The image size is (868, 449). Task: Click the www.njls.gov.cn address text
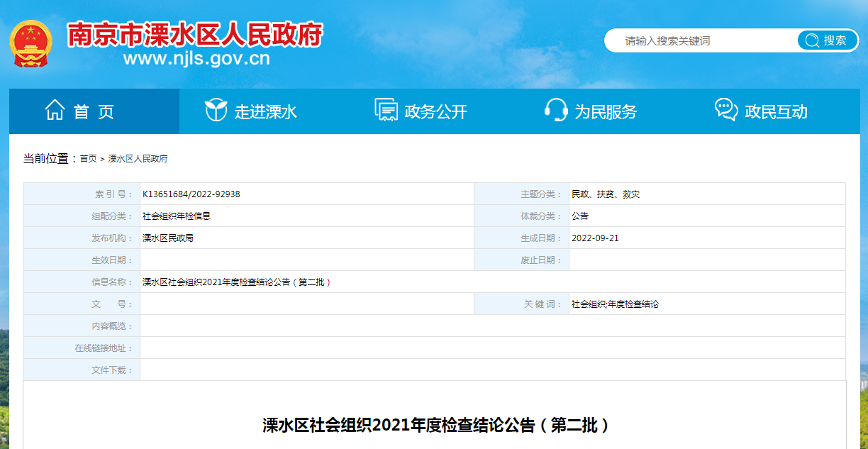[196, 58]
